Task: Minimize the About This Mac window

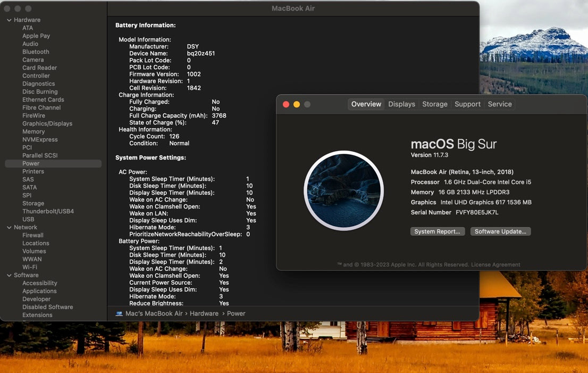Action: 297,104
